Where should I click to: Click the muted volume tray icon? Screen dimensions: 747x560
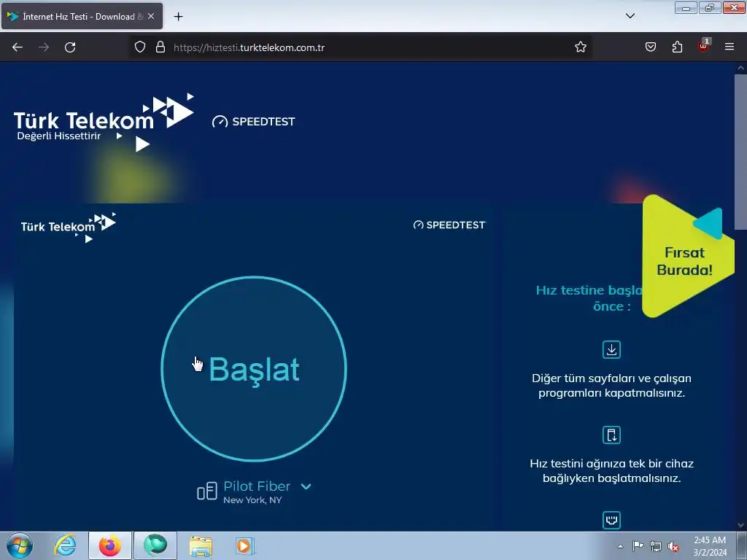[673, 547]
